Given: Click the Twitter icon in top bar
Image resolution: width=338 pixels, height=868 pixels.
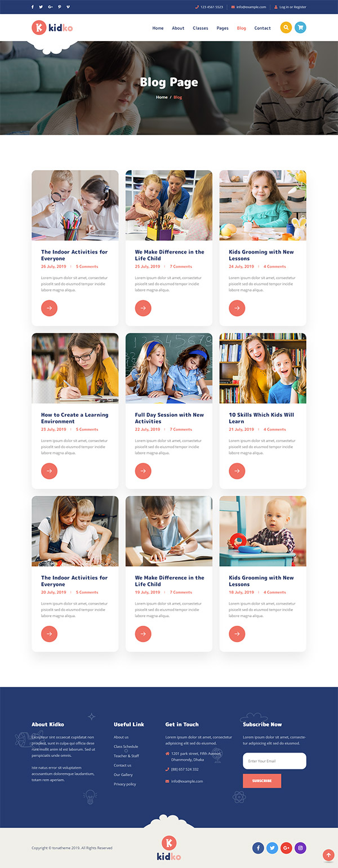Looking at the screenshot, I should point(41,7).
